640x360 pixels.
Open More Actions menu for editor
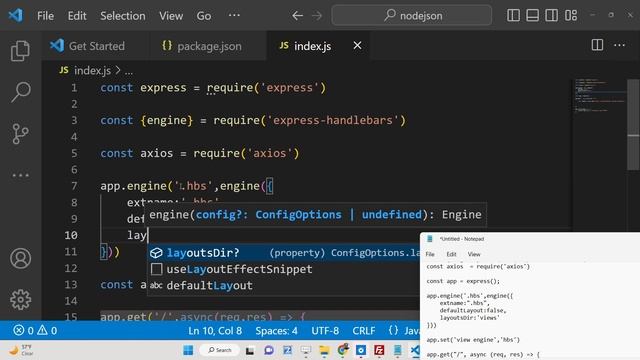pos(620,45)
